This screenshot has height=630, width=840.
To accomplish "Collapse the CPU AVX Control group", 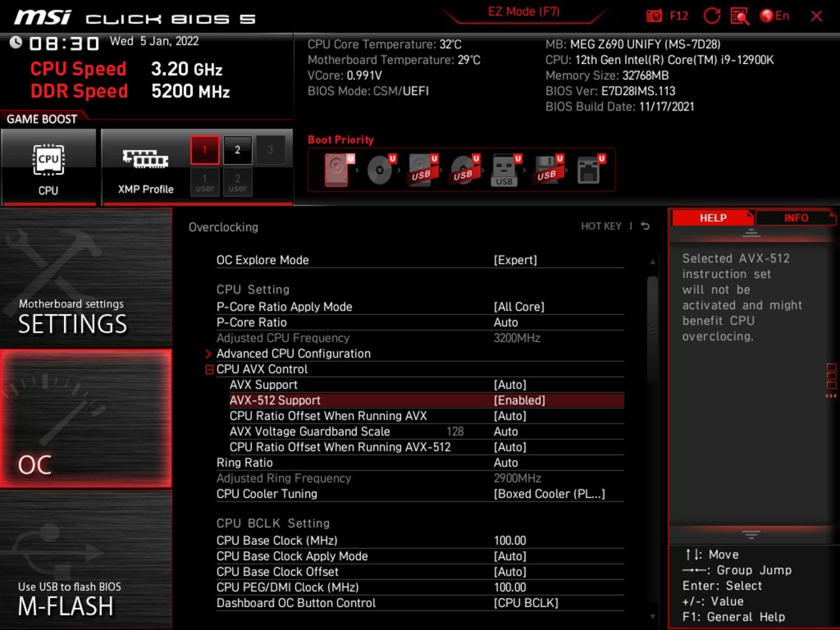I will (209, 369).
